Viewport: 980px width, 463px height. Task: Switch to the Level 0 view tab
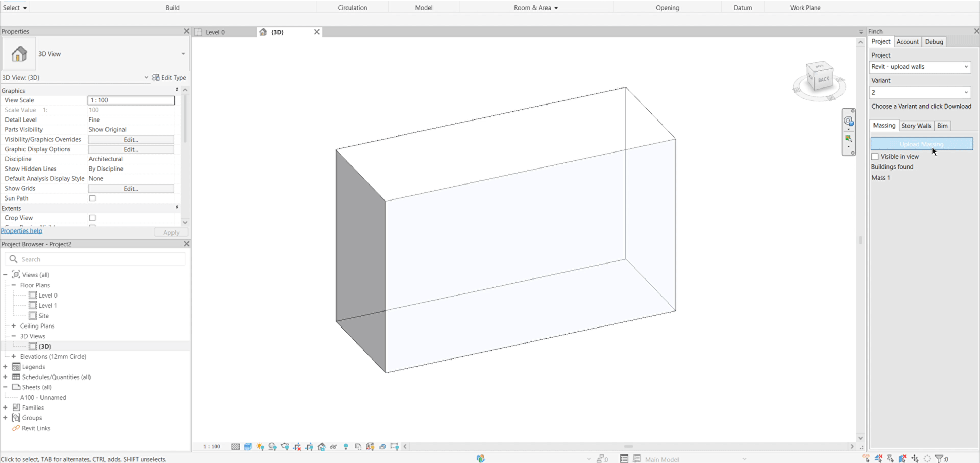[x=215, y=32]
